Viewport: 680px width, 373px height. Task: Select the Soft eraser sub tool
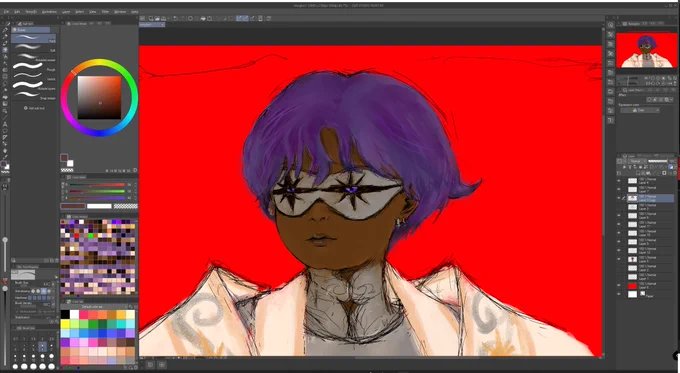click(x=33, y=48)
